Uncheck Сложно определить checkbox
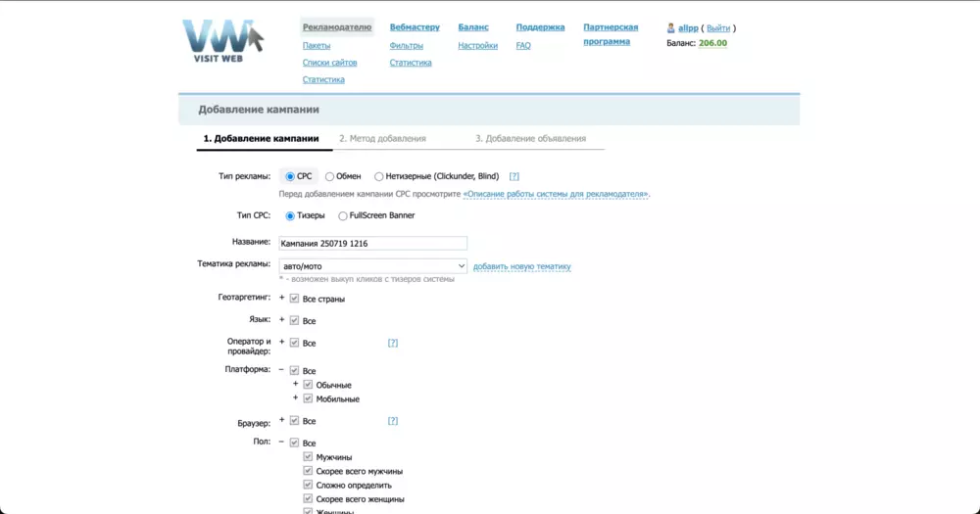This screenshot has height=514, width=980. [308, 485]
